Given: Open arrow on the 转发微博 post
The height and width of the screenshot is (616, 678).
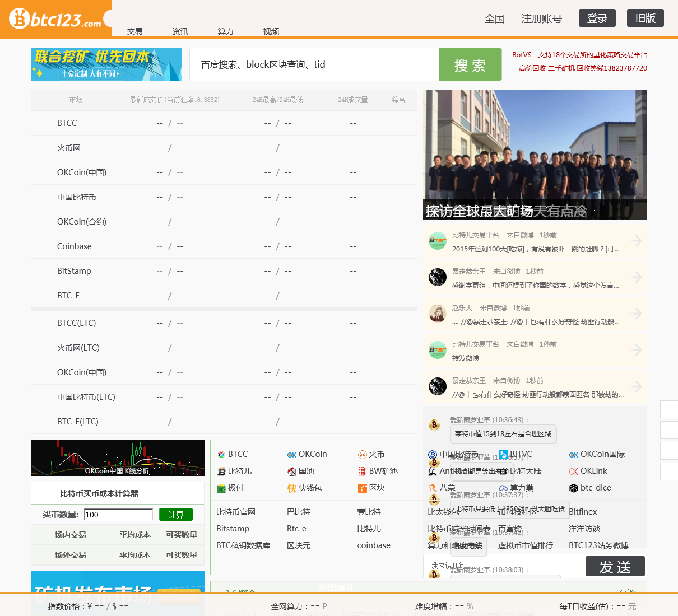Looking at the screenshot, I should (636, 350).
